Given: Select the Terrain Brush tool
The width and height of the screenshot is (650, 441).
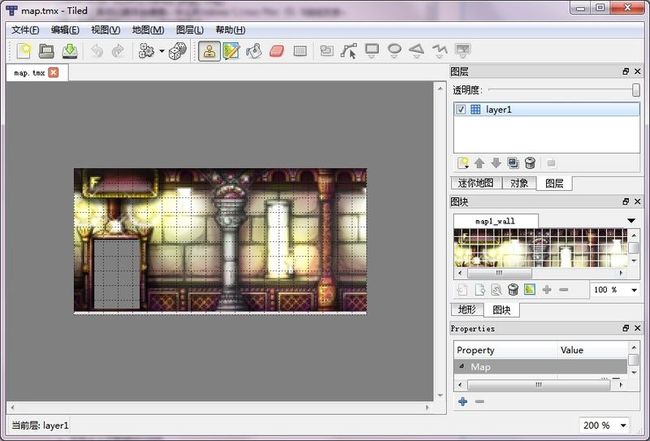Looking at the screenshot, I should pyautogui.click(x=231, y=51).
